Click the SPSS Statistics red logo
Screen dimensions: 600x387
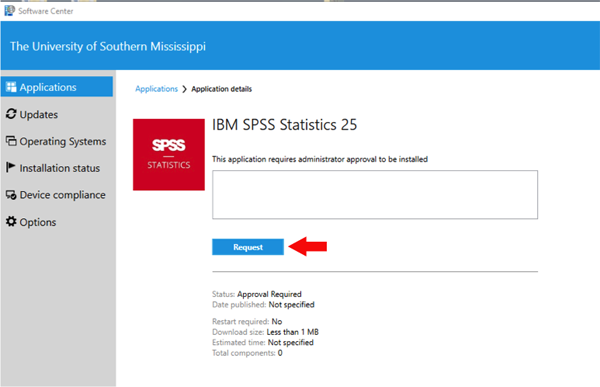pyautogui.click(x=169, y=155)
